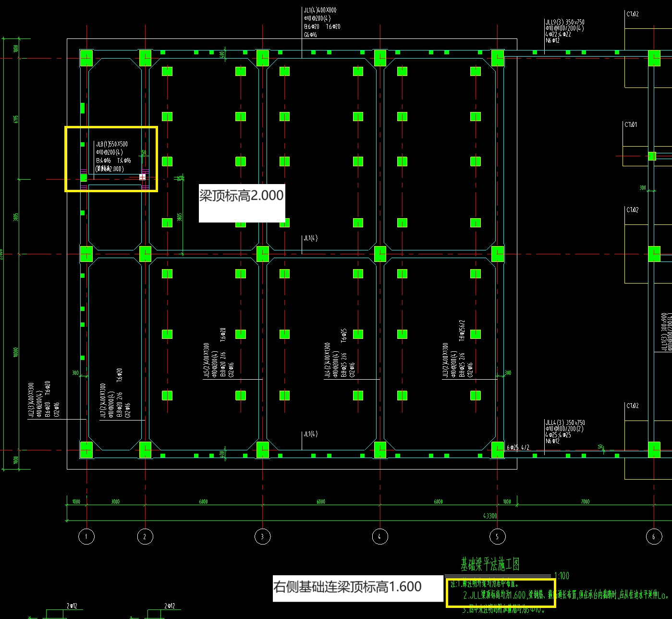Click axis grid bubble number 1
This screenshot has height=619, width=672.
point(86,536)
